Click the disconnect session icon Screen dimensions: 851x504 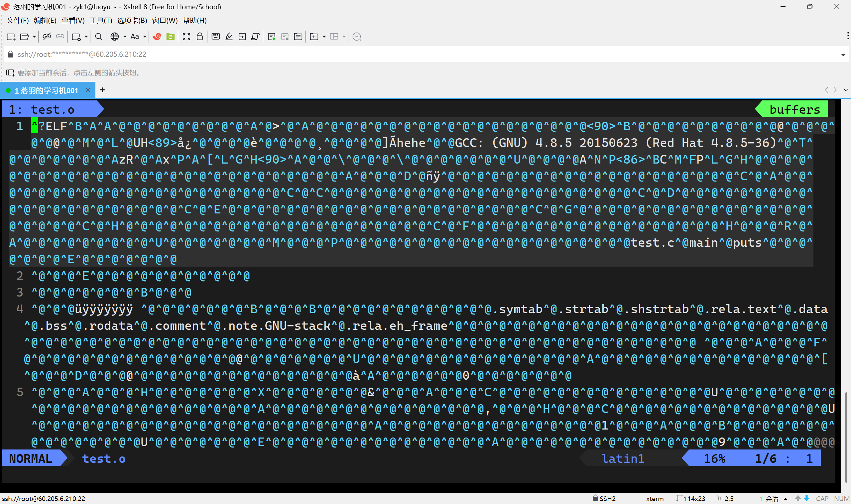click(47, 37)
